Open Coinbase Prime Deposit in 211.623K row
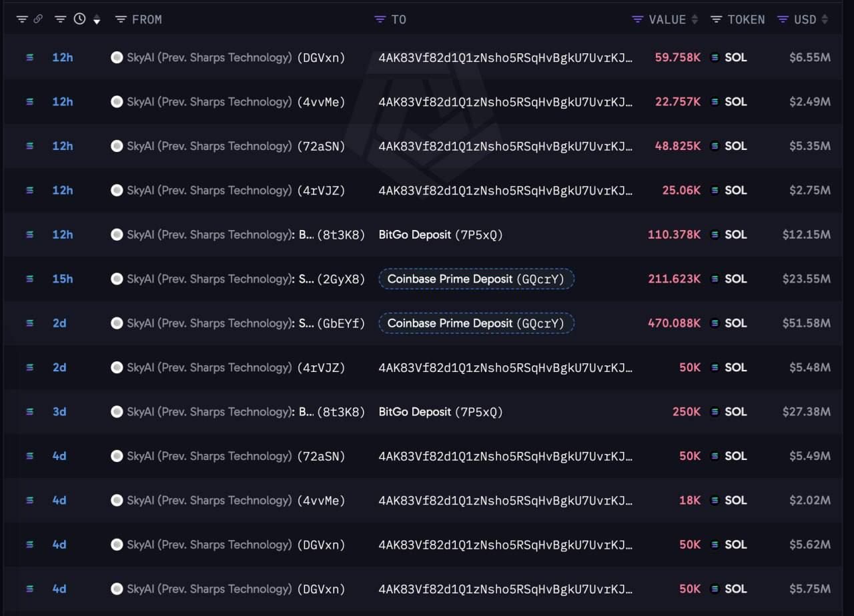Viewport: 854px width, 616px height. coord(476,279)
